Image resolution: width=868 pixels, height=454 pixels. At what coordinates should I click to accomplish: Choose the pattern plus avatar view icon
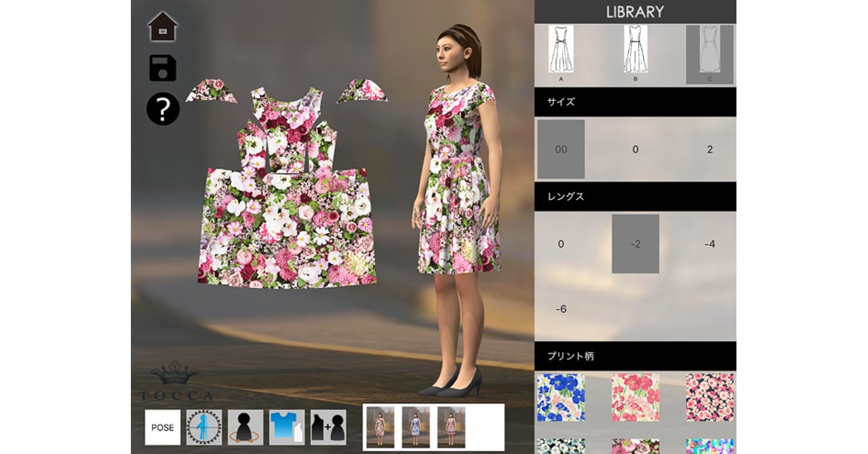328,428
